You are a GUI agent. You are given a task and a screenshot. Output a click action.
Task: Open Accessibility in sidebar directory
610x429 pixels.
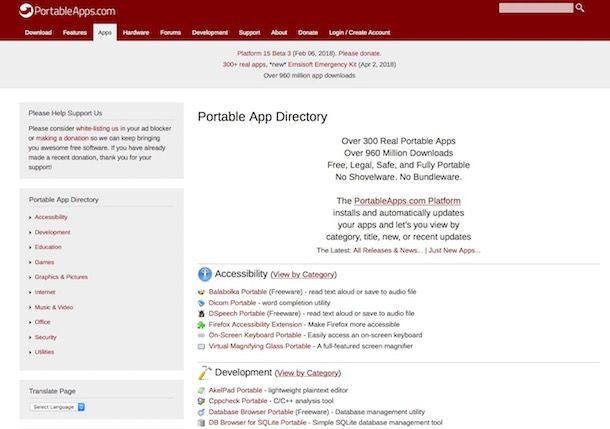[x=51, y=217]
